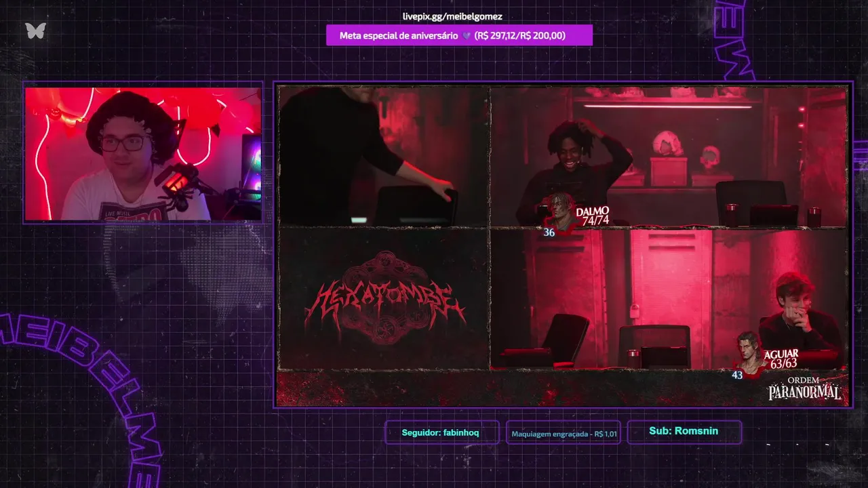Viewport: 868px width, 488px height.
Task: Click the purple heart in goal bar
Action: tap(467, 35)
